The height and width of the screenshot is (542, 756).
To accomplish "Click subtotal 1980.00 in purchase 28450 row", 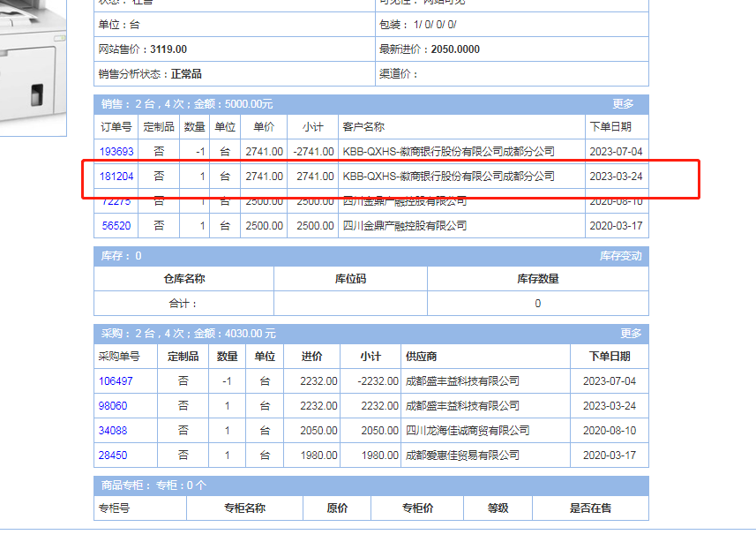I will [x=380, y=455].
